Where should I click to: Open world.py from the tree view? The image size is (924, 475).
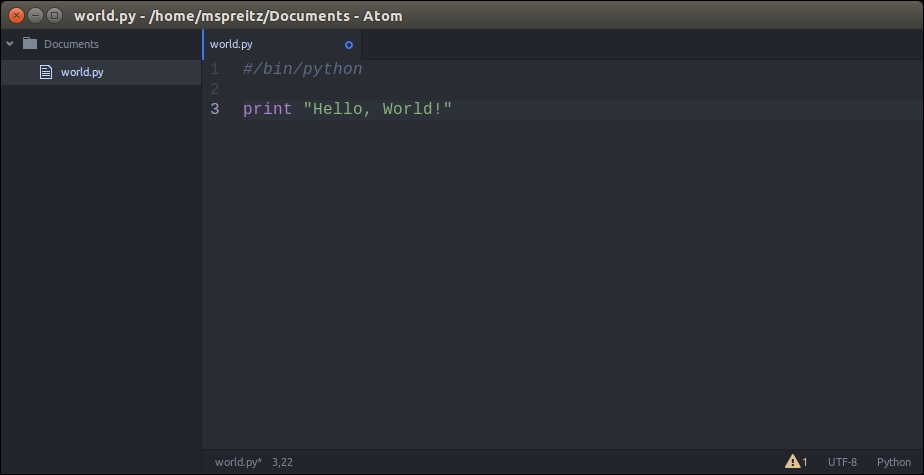[82, 72]
